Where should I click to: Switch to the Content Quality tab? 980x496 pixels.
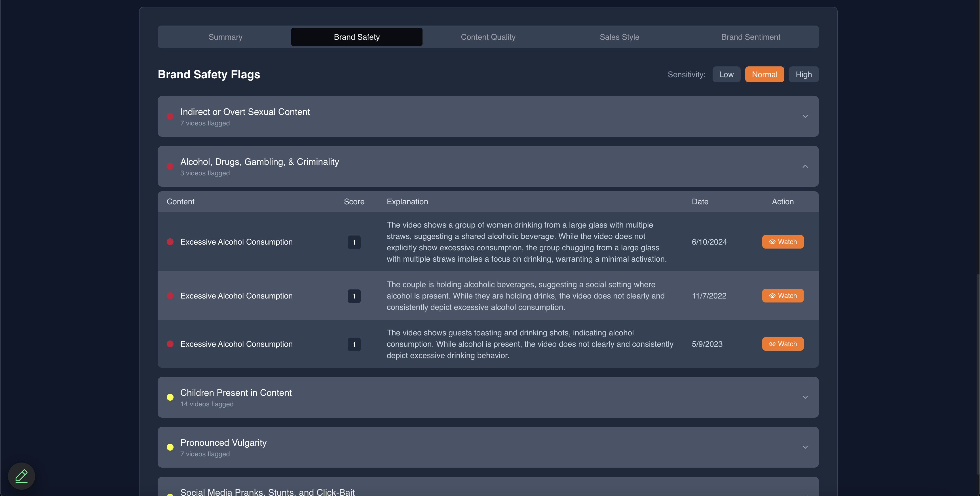[x=488, y=37]
